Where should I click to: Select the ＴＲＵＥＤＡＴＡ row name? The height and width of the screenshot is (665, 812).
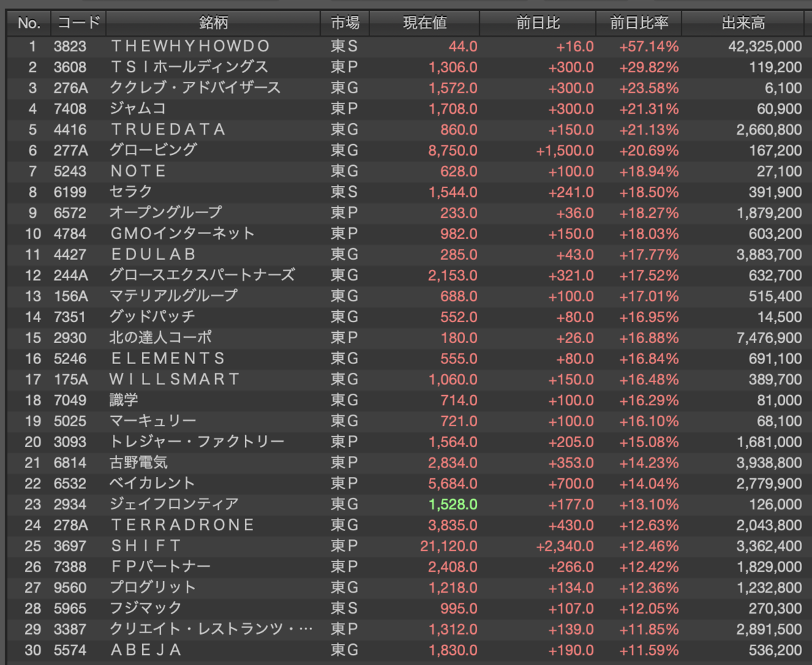point(167,129)
